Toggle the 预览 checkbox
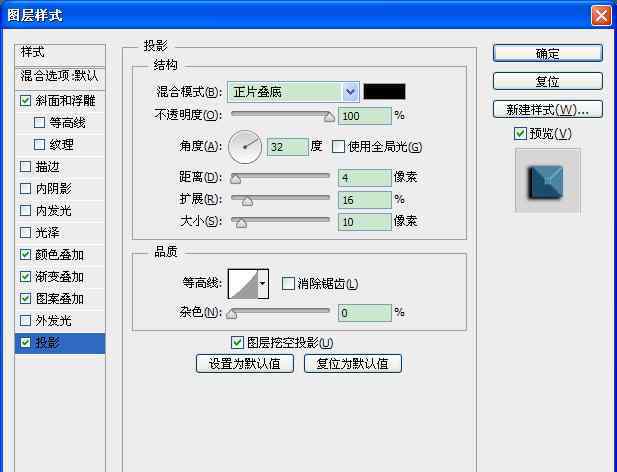This screenshot has height=472, width=617. click(x=520, y=134)
